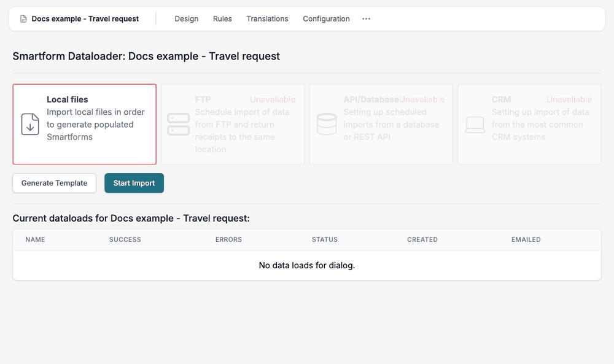This screenshot has height=364, width=614.
Task: Click the API/Database card title
Action: point(371,99)
